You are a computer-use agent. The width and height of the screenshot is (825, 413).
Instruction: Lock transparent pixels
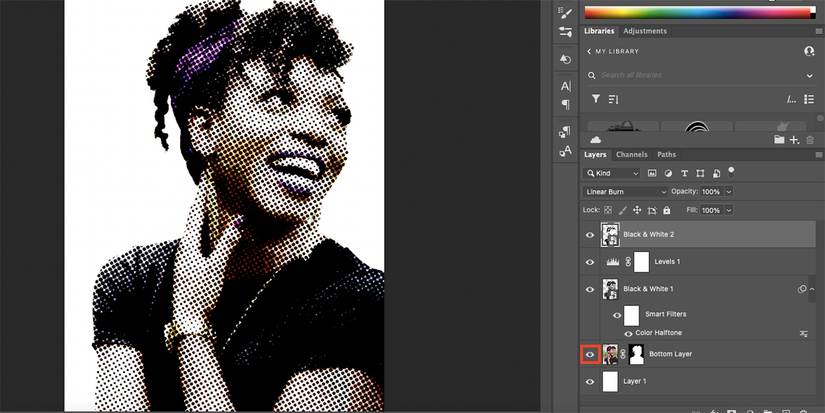click(x=608, y=210)
